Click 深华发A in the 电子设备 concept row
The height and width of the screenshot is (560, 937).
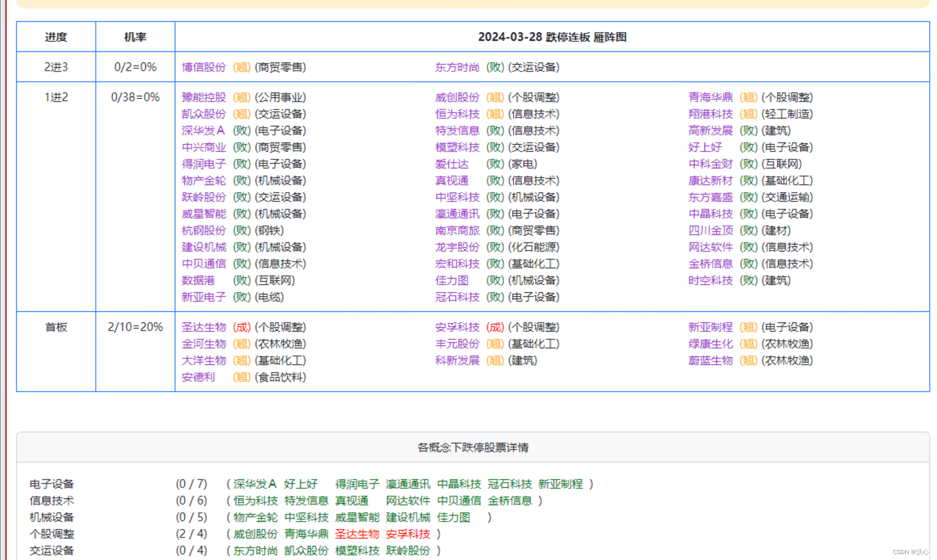pos(255,484)
